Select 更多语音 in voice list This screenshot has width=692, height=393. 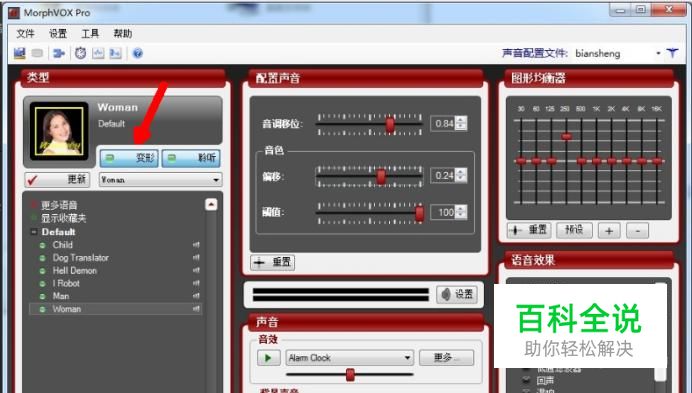click(59, 205)
